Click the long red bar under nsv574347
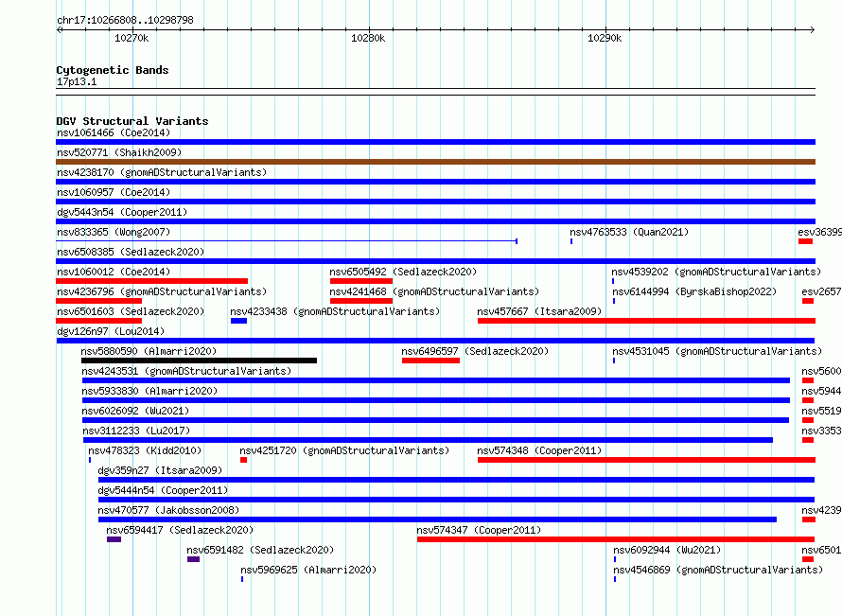Image resolution: width=842 pixels, height=616 pixels. [616, 539]
